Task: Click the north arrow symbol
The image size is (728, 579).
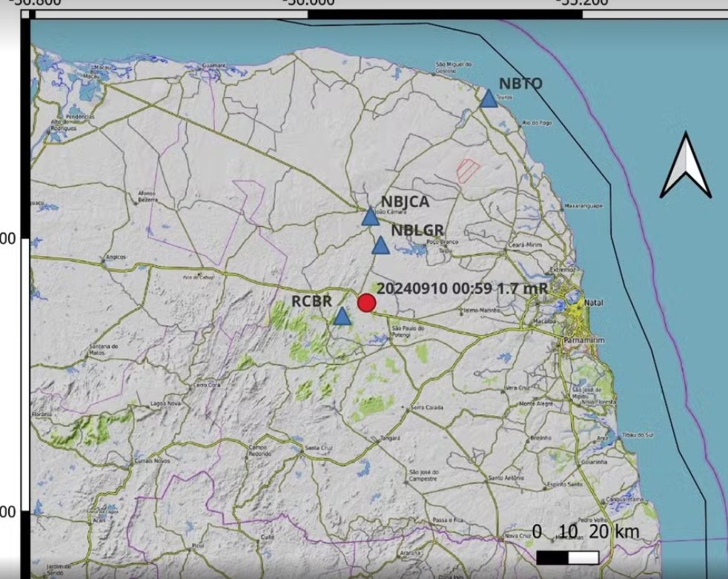Action: 686,167
